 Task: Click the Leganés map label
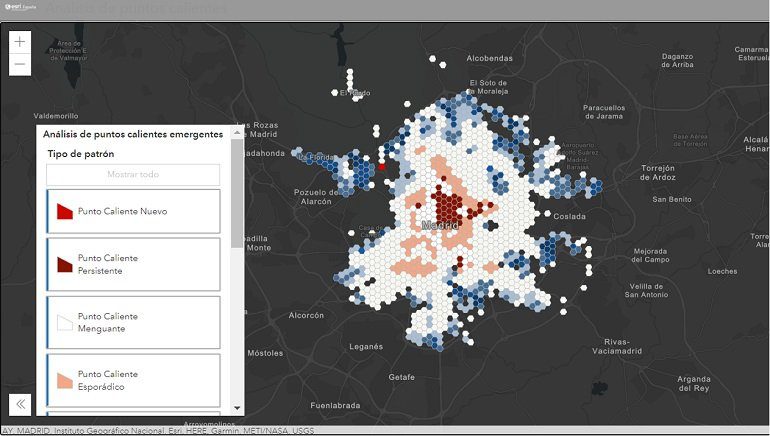366,347
